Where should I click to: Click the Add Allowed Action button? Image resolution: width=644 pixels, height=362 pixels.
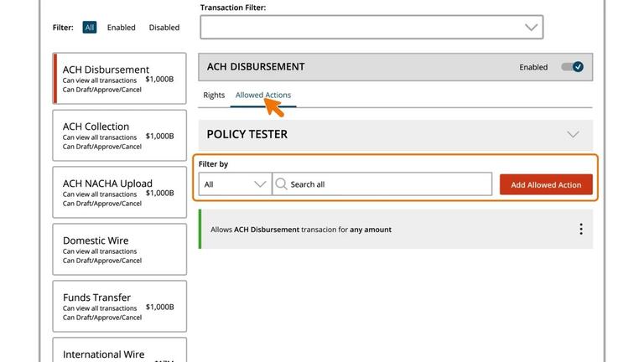click(546, 184)
